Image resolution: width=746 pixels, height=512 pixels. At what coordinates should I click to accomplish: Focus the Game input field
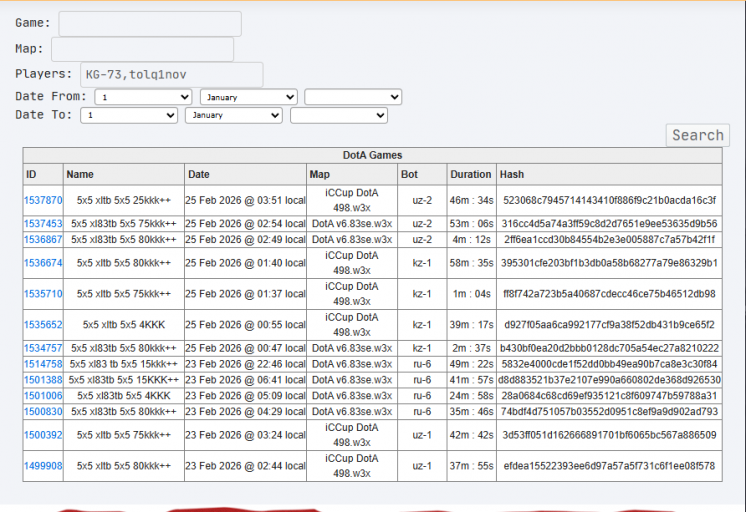pos(150,23)
